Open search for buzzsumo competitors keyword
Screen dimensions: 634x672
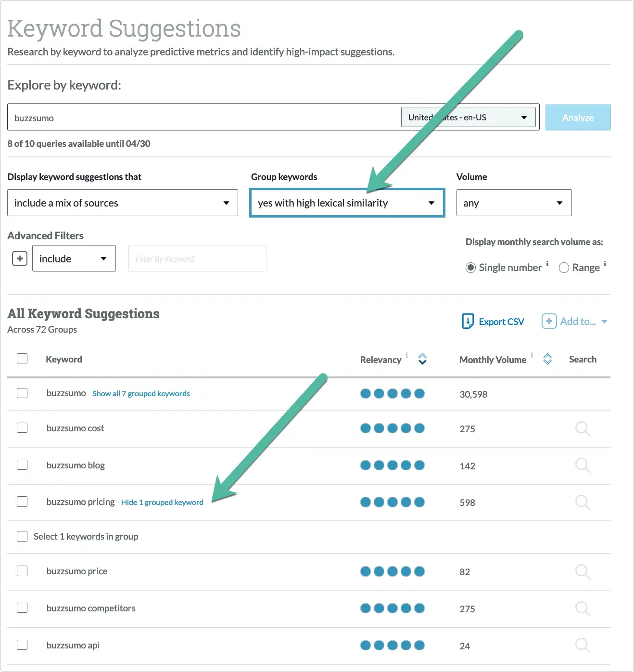tap(583, 608)
